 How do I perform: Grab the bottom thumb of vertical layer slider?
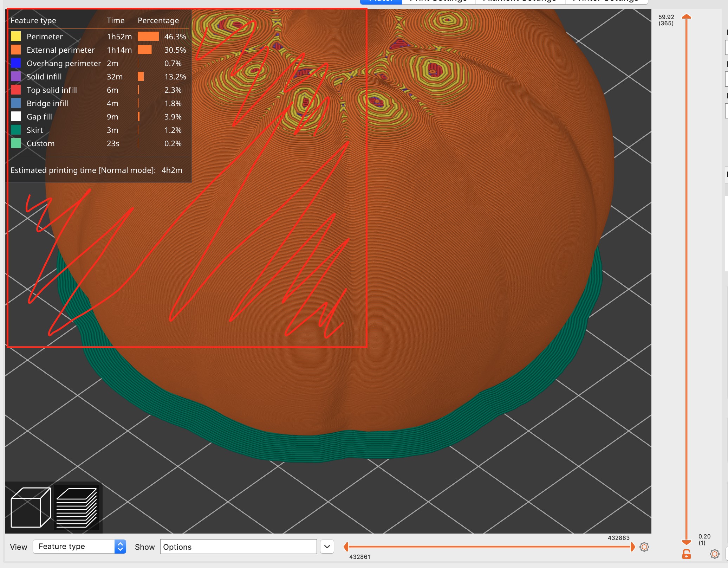tap(686, 542)
